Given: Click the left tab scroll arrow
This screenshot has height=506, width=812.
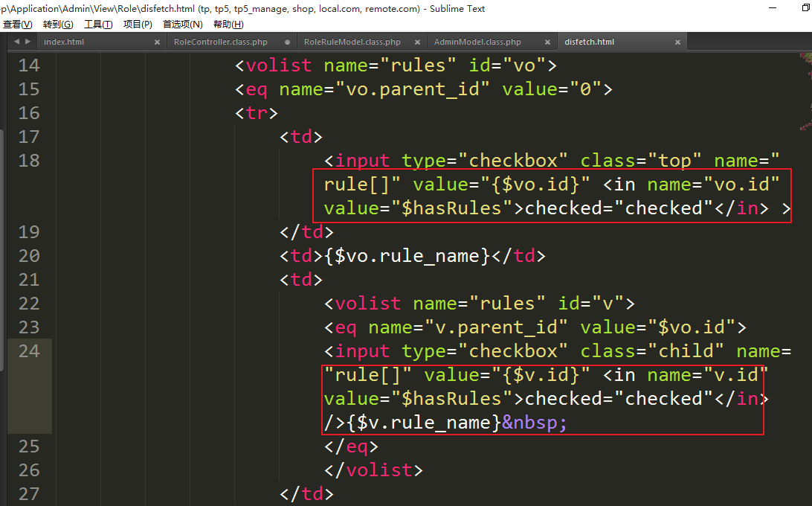Looking at the screenshot, I should pyautogui.click(x=15, y=42).
